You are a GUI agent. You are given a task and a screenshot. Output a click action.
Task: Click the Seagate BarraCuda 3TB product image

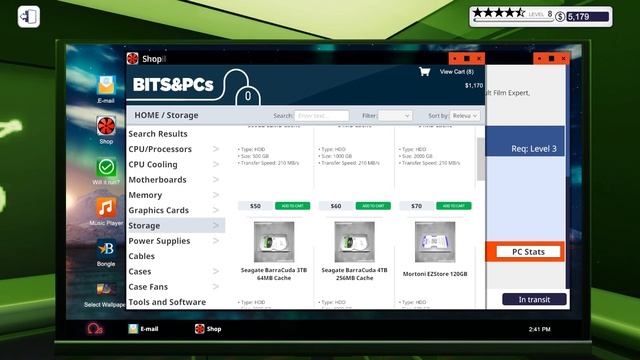click(x=274, y=242)
